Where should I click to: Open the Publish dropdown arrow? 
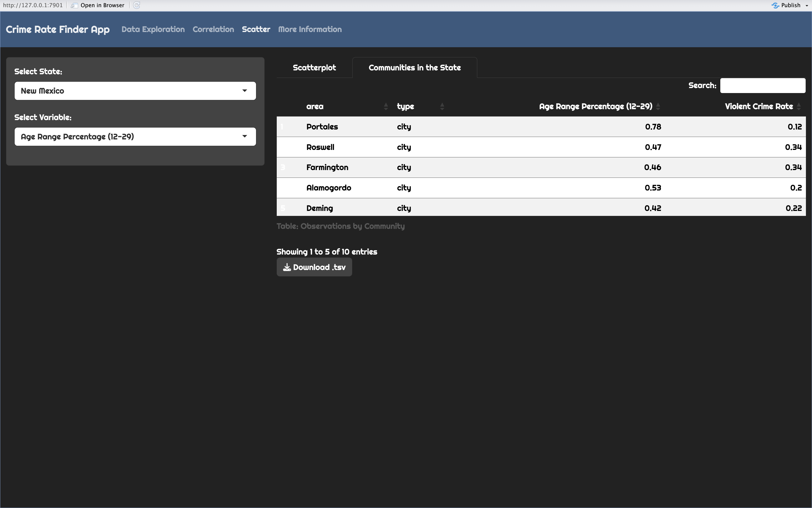coord(807,5)
